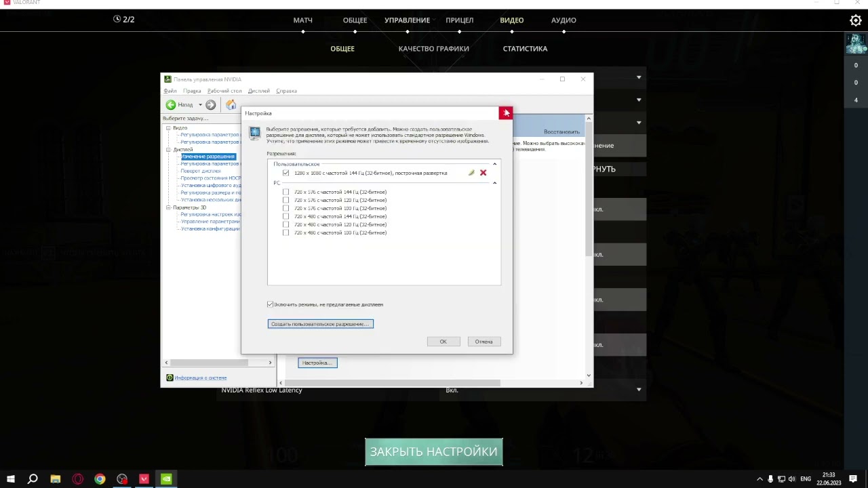Switch to the УПРАВЛЕНИЕ settings tab

407,20
